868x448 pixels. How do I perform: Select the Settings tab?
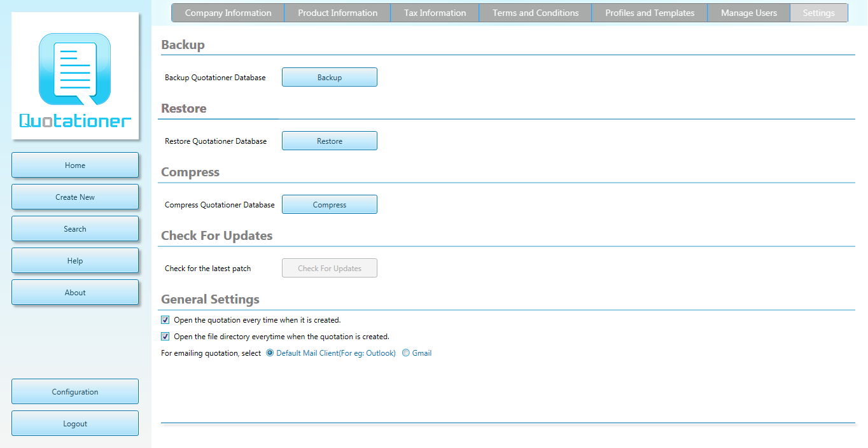coord(819,13)
